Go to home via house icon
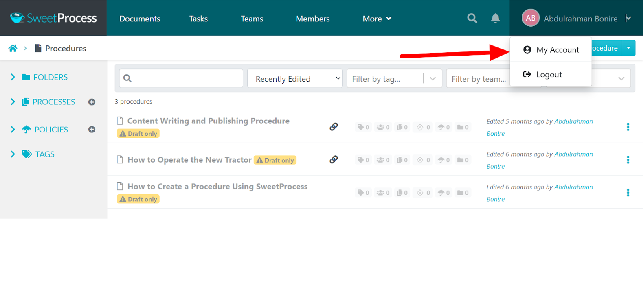The width and height of the screenshot is (644, 281). [13, 48]
